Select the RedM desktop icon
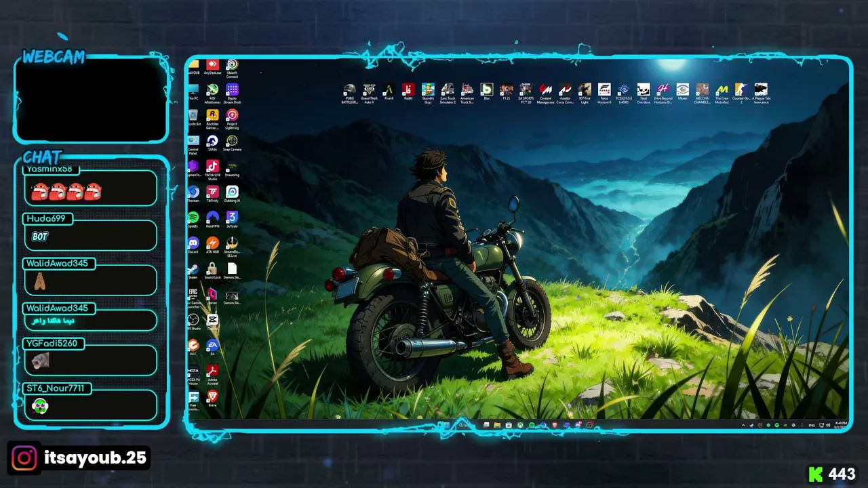The width and height of the screenshot is (868, 488). (x=408, y=92)
